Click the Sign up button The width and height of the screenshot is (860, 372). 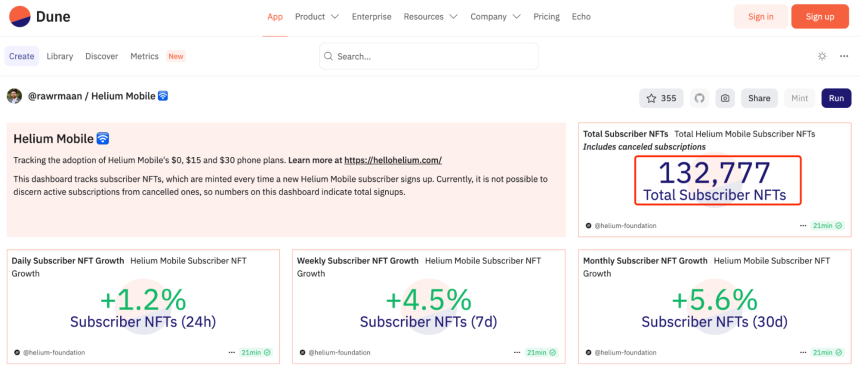point(820,16)
